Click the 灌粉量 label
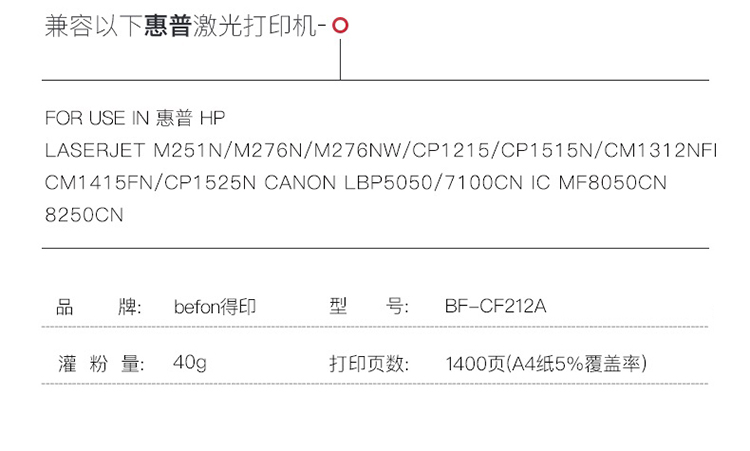Viewport: 750px width, 451px height. point(101,364)
